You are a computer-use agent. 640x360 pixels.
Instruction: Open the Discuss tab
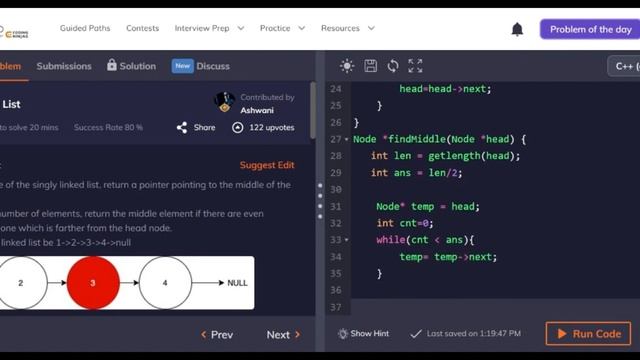pos(213,66)
